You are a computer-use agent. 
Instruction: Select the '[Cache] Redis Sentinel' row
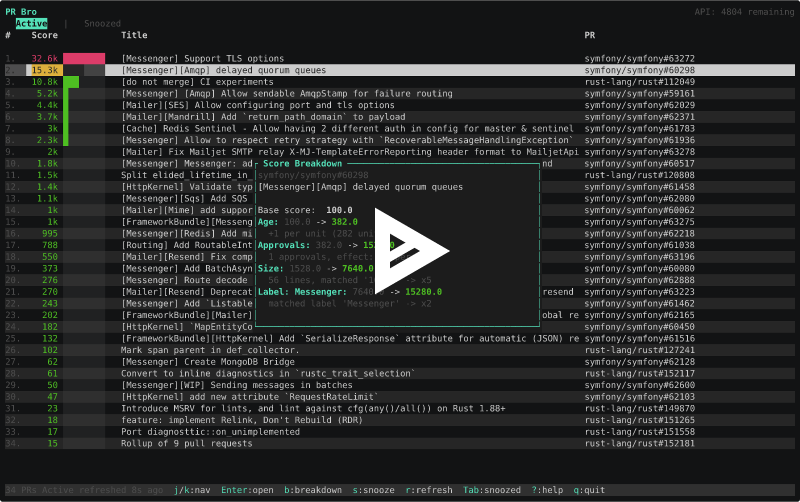point(400,129)
